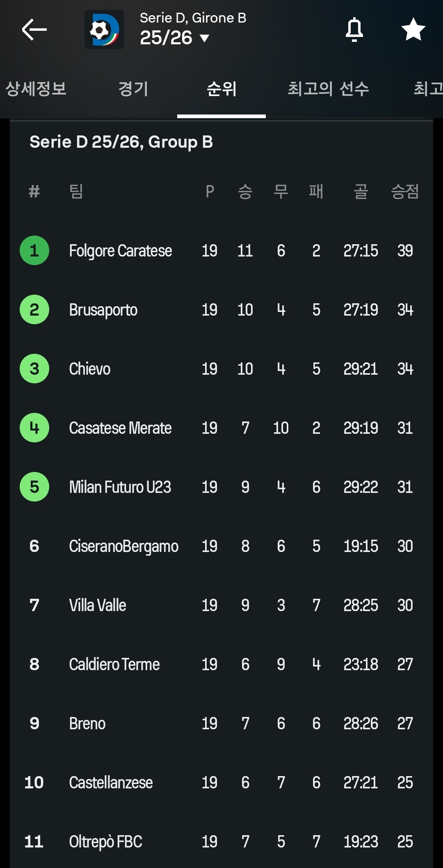The width and height of the screenshot is (443, 868).
Task: Select the 순위 tab
Action: click(221, 89)
